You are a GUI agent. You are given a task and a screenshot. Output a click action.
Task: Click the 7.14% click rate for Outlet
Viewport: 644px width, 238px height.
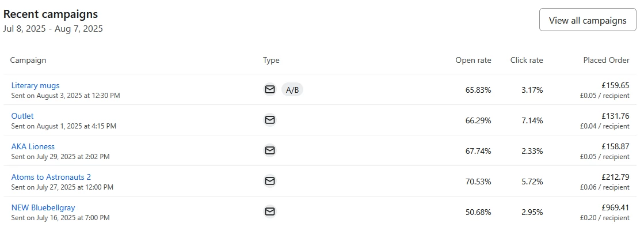click(x=532, y=120)
